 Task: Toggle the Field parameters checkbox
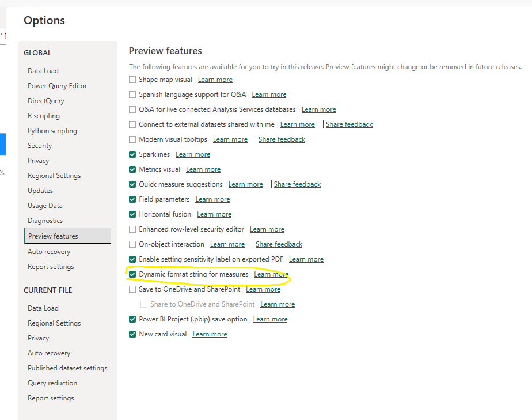pyautogui.click(x=132, y=199)
